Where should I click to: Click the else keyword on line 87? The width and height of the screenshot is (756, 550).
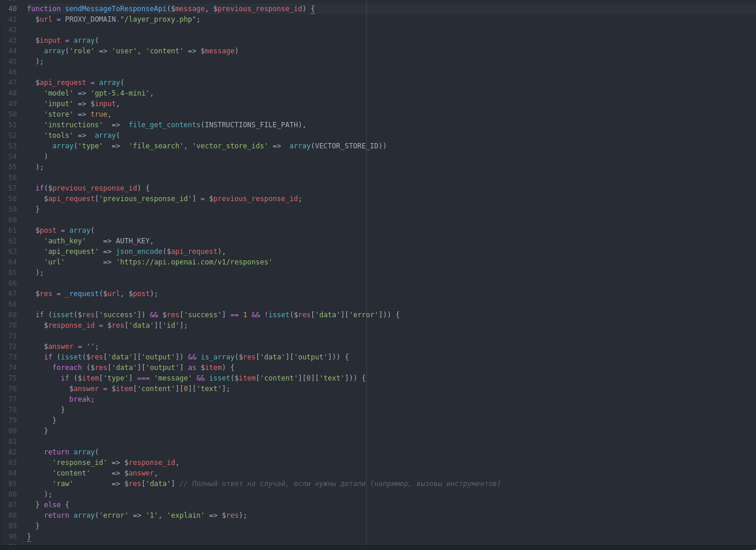pyautogui.click(x=52, y=505)
